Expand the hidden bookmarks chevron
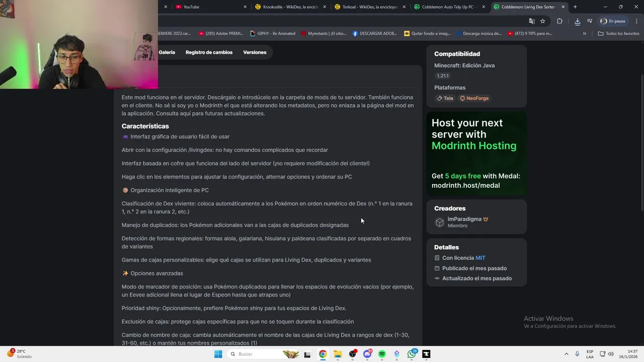This screenshot has width=644, height=362. coord(585,34)
